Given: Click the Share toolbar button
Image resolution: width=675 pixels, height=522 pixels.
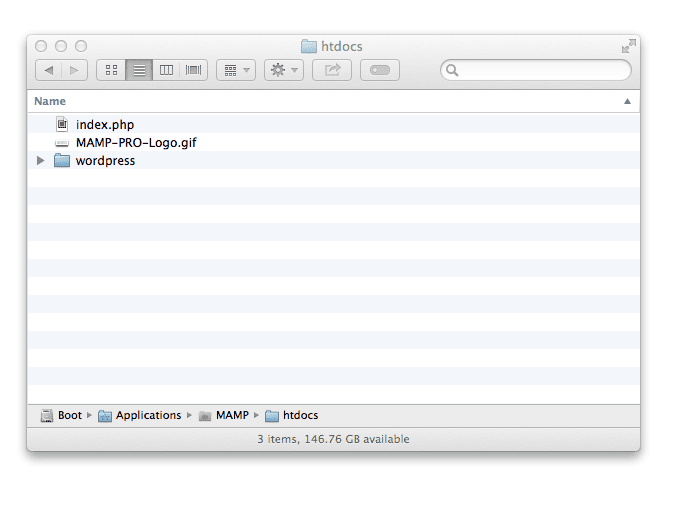Looking at the screenshot, I should coord(332,70).
